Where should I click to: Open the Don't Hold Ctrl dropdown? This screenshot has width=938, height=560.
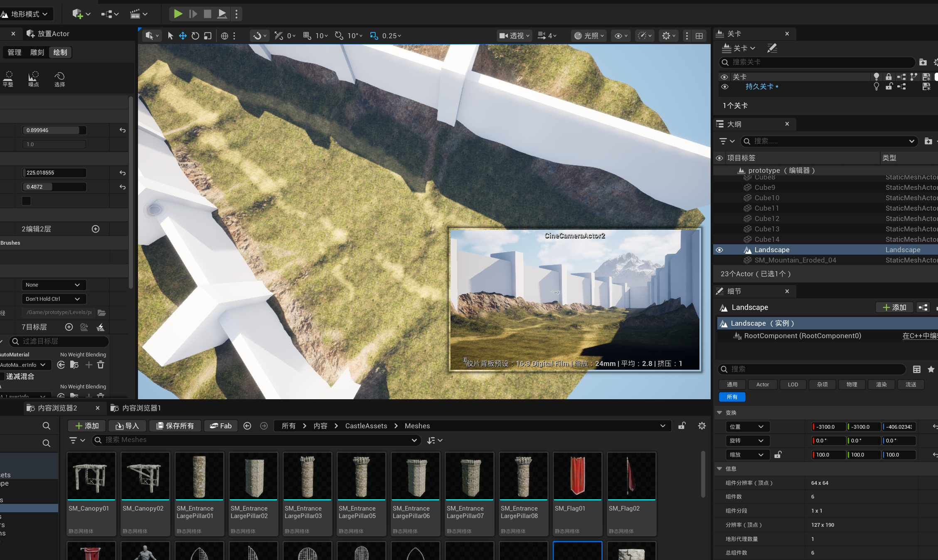[x=54, y=299]
